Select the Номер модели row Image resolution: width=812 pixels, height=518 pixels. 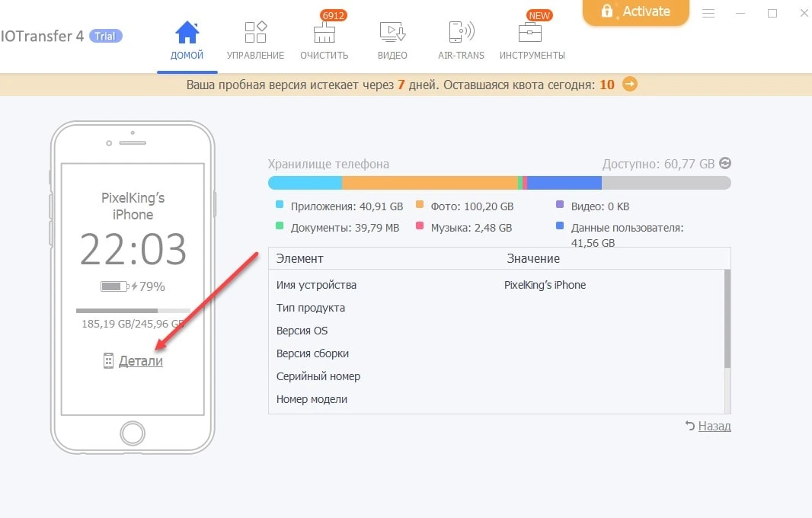click(x=496, y=399)
